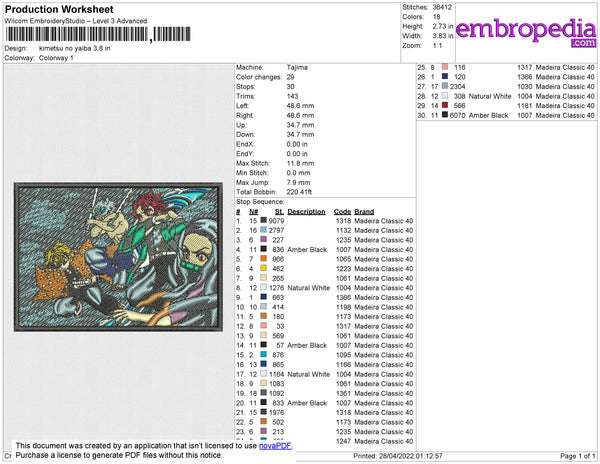Click the EndX value 0.00 in
600x464 pixels.
[x=297, y=144]
